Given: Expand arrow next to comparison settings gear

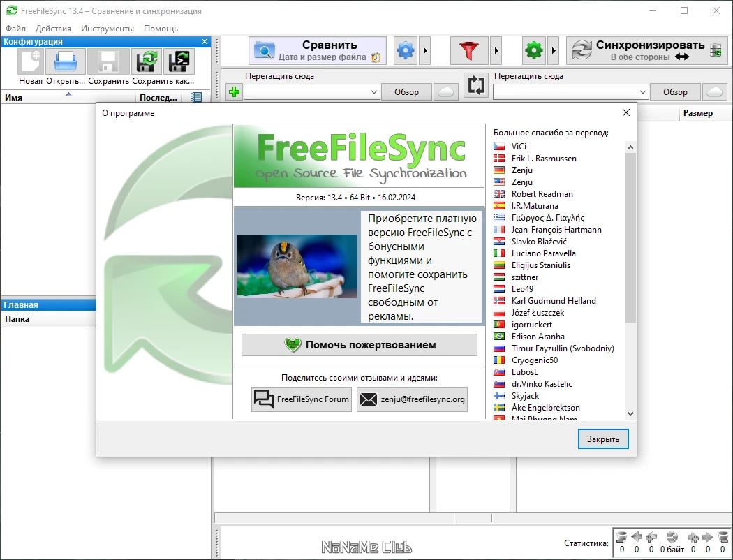Looking at the screenshot, I should (x=425, y=50).
